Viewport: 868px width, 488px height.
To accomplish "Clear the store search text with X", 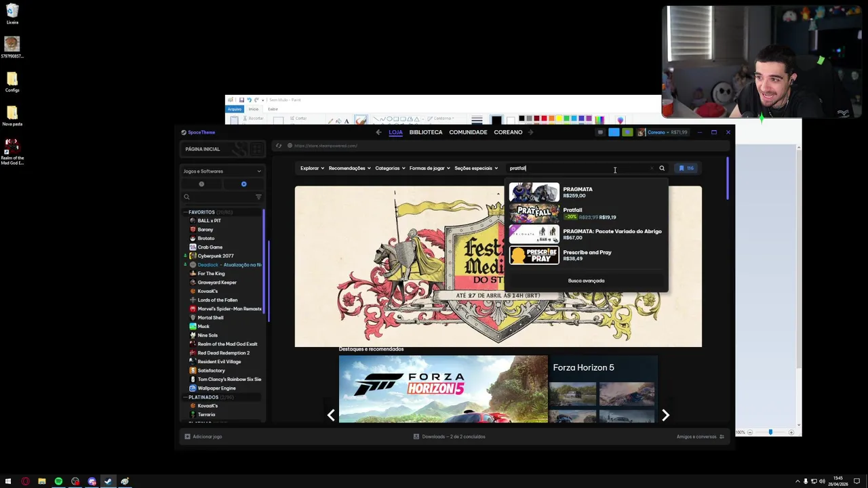I will coord(652,168).
